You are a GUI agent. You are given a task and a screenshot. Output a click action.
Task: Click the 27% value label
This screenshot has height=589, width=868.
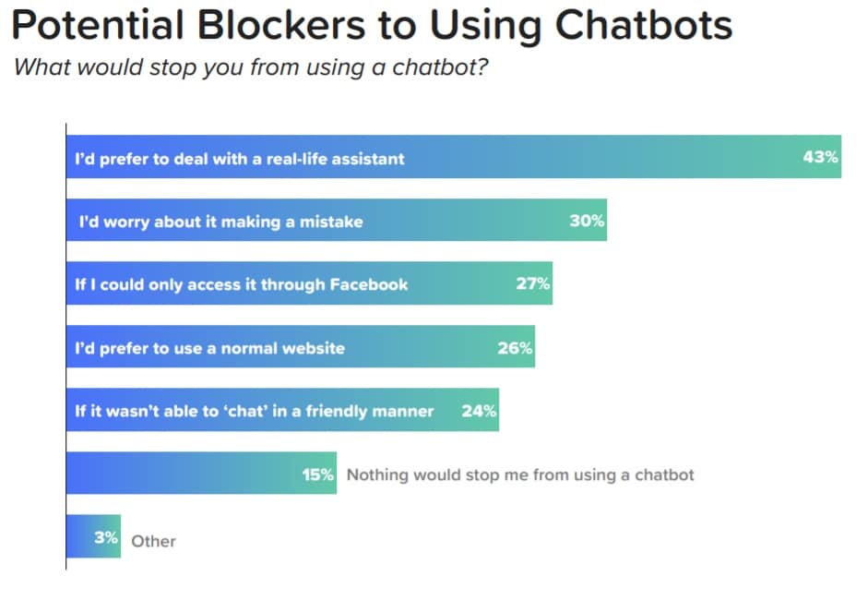[x=532, y=283]
